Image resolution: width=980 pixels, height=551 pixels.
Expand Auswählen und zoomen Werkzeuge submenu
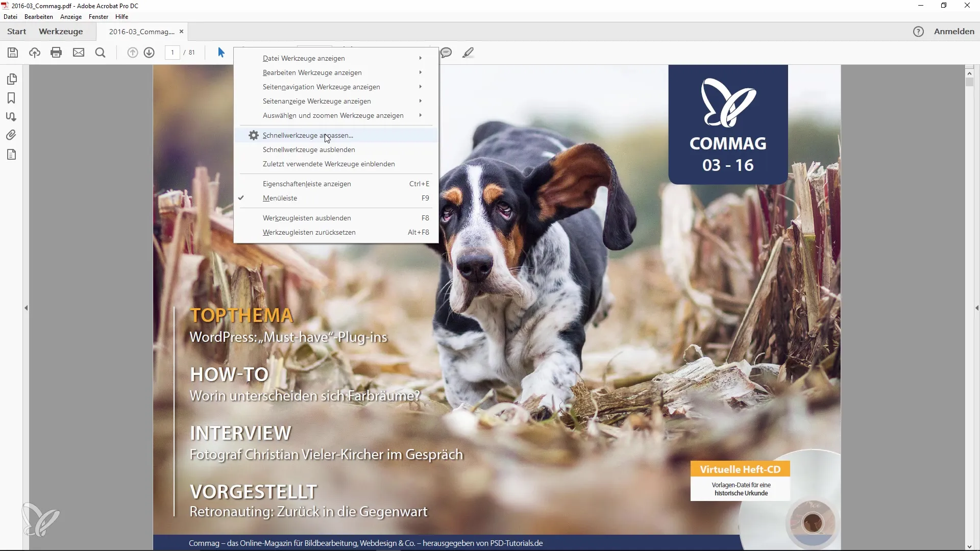[x=336, y=115]
